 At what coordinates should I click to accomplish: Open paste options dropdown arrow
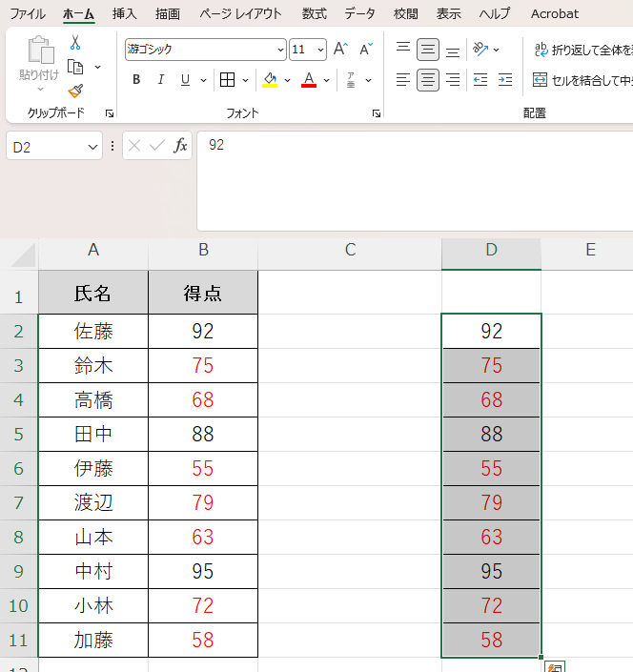40,90
